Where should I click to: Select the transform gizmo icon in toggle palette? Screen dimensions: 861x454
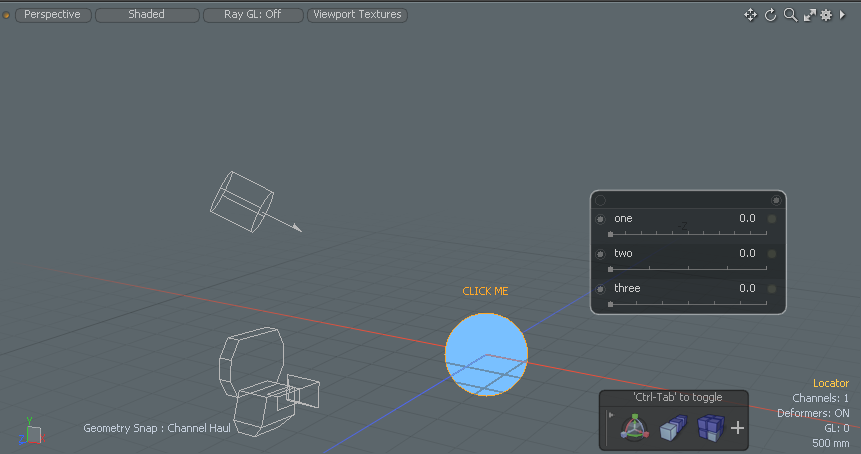[634, 428]
